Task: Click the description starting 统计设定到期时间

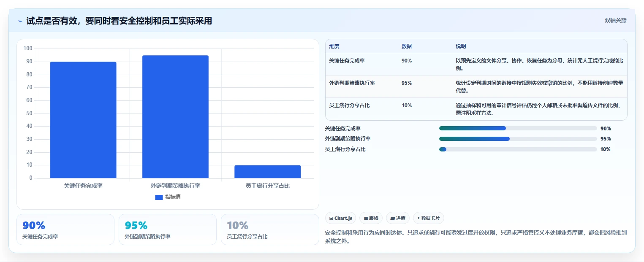Action: tap(539, 86)
